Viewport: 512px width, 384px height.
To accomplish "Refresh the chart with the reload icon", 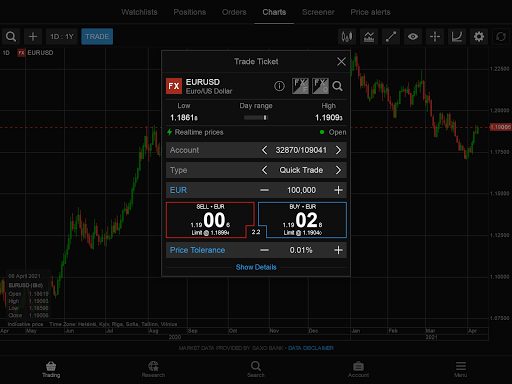I will (x=501, y=36).
